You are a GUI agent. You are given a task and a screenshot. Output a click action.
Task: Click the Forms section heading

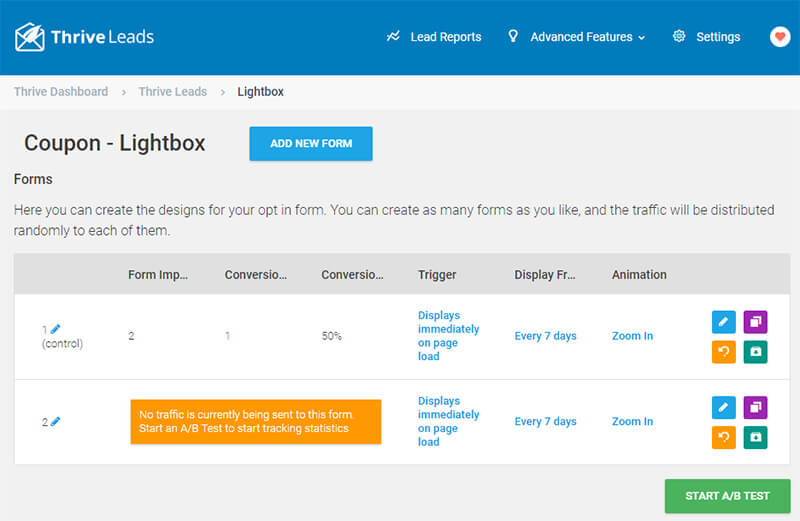(x=33, y=179)
